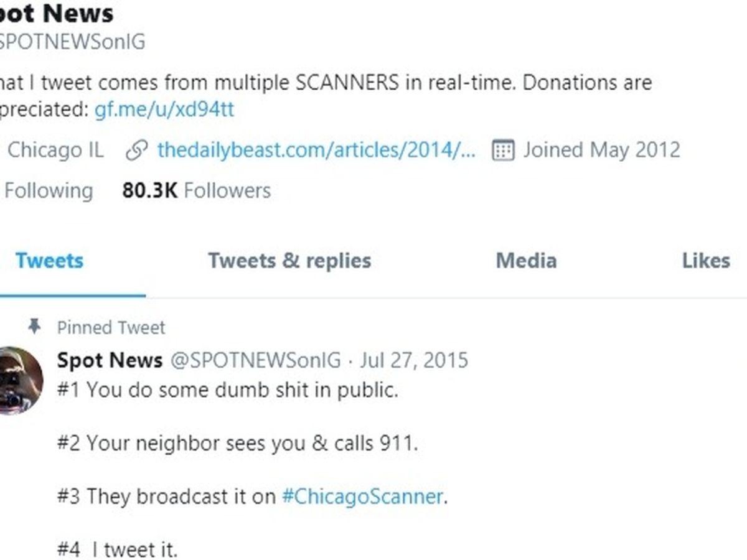
Task: Click the #ChicagoScanner hashtag
Action: 362,497
